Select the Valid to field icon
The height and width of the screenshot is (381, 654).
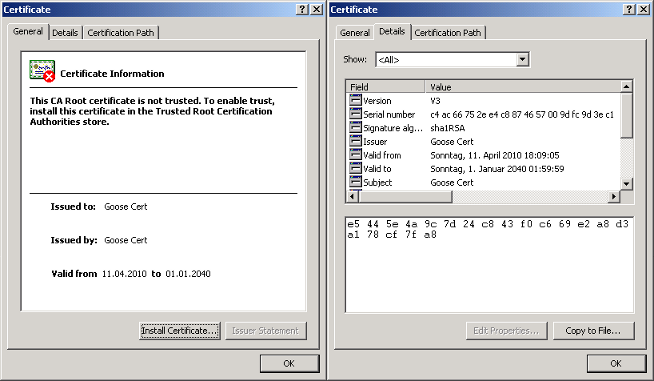355,168
